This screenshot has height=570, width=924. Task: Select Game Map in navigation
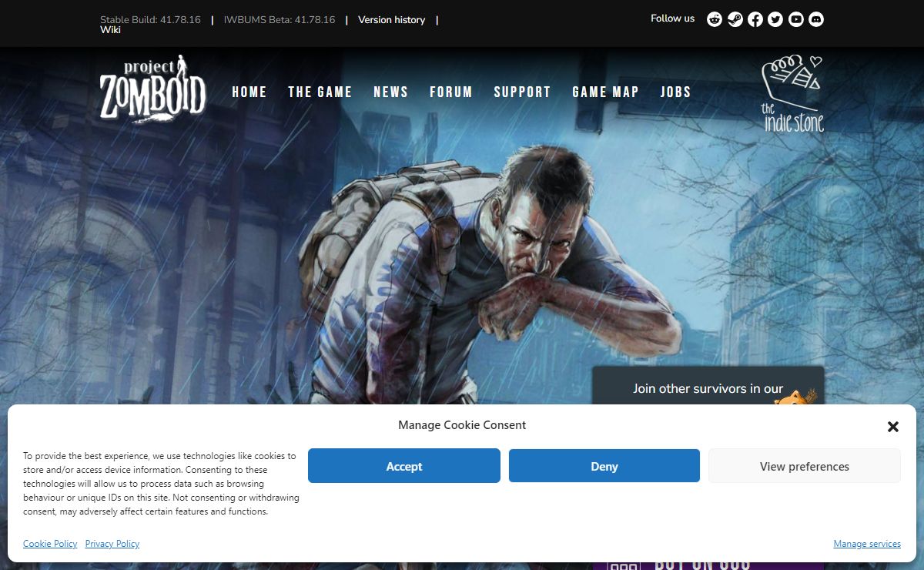(x=605, y=92)
